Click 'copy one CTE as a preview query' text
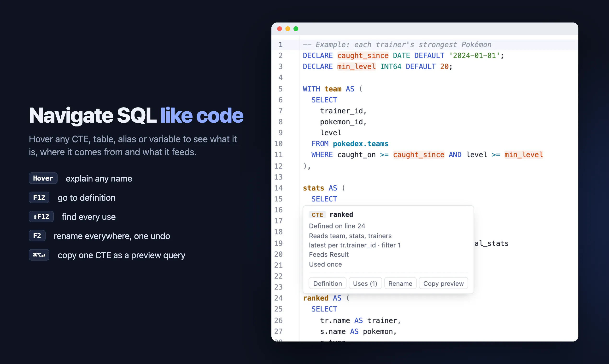The width and height of the screenshot is (609, 364). (122, 255)
